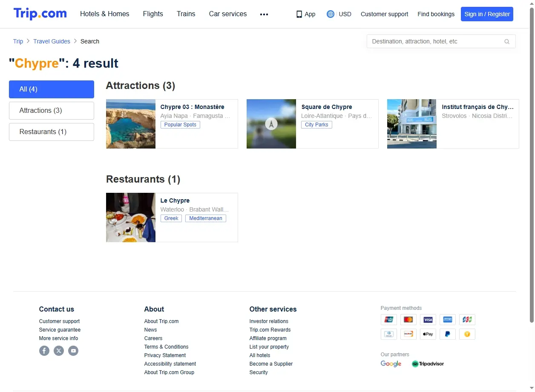Screen dimensions: 535x392
Task: Open Customer support in header
Action: (384, 14)
